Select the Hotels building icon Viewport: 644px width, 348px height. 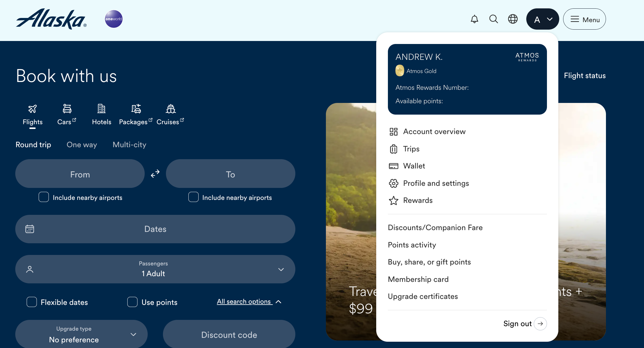pyautogui.click(x=102, y=109)
